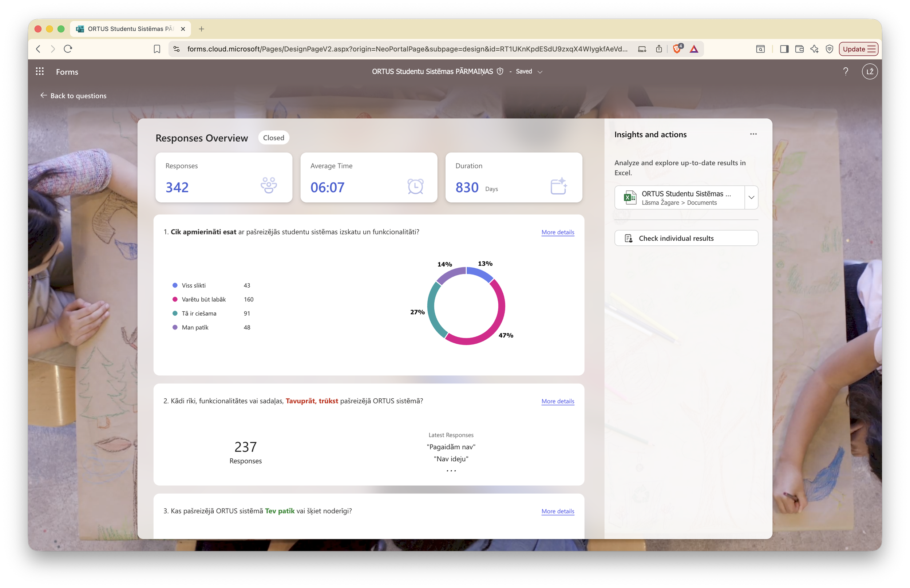The width and height of the screenshot is (910, 588).
Task: Click the Responses people icon
Action: [269, 186]
